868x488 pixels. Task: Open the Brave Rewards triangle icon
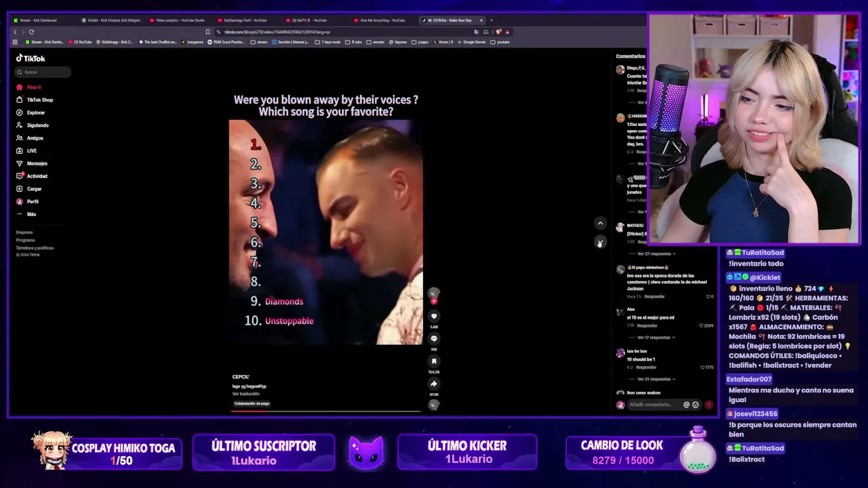pos(507,32)
